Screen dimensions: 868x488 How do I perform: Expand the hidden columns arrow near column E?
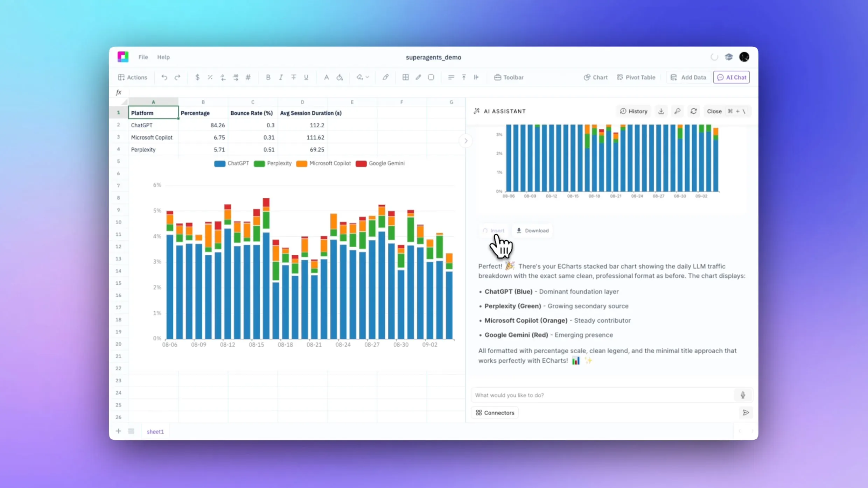pyautogui.click(x=465, y=140)
